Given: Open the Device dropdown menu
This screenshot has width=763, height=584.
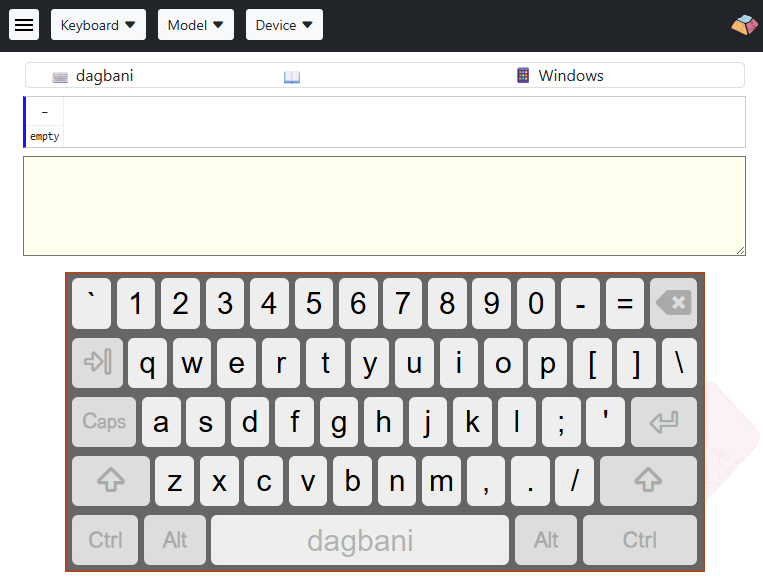Looking at the screenshot, I should 284,25.
